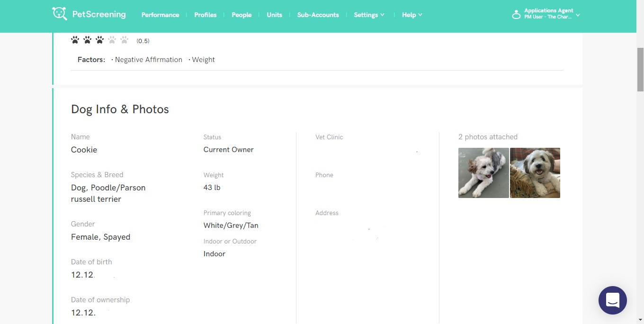Click the Female, Spayed value
This screenshot has height=324, width=644.
coord(100,237)
